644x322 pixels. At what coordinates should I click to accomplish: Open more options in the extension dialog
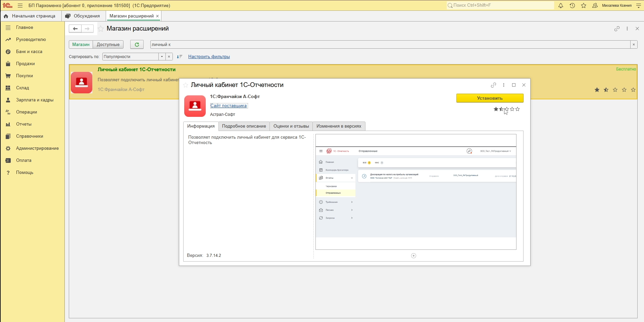tap(504, 85)
